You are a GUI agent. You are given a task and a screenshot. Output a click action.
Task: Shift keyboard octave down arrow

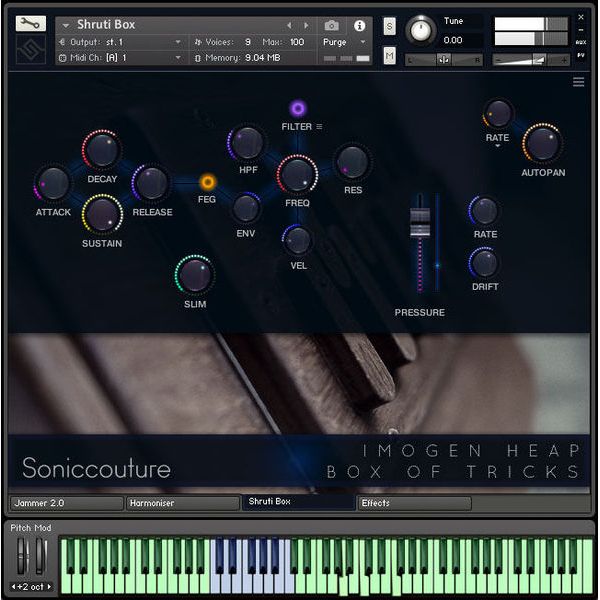13,586
